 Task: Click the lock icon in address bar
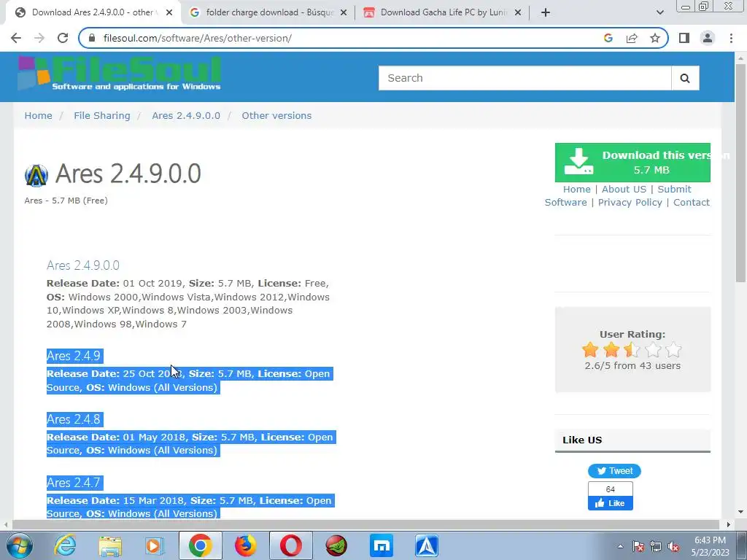tap(93, 38)
